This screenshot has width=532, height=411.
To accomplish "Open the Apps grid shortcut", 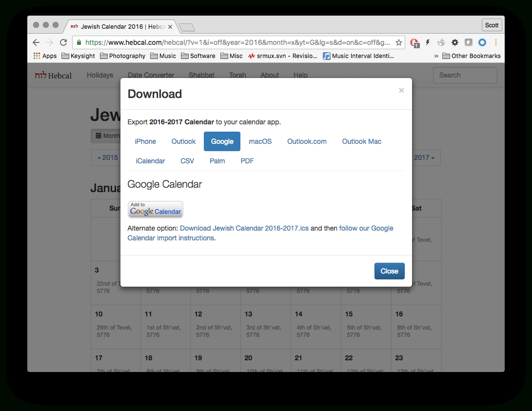I will click(45, 56).
